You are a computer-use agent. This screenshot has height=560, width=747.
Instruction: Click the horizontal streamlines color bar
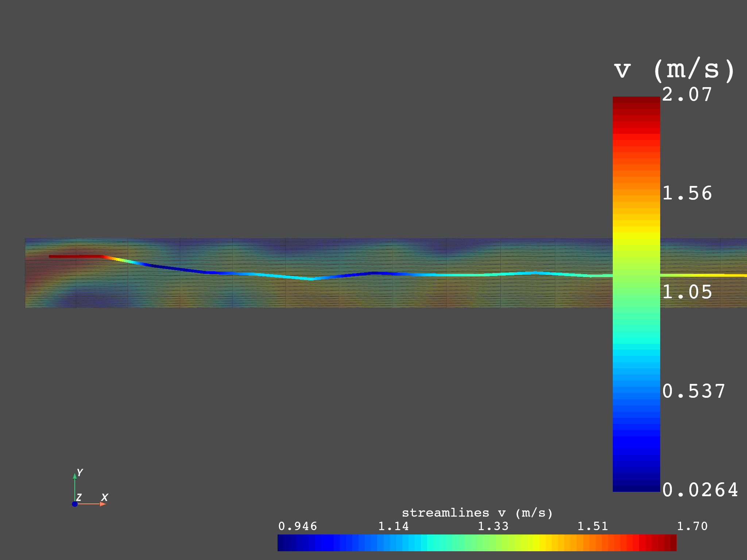[x=477, y=542]
